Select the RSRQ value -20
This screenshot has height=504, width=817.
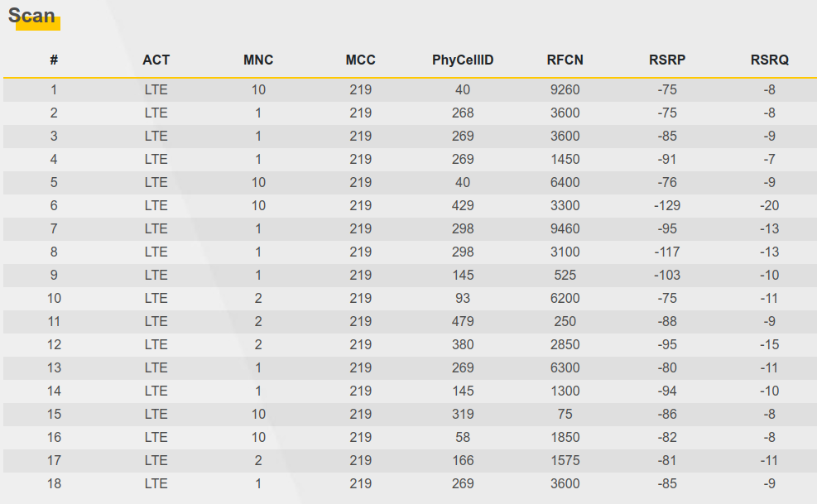click(769, 205)
